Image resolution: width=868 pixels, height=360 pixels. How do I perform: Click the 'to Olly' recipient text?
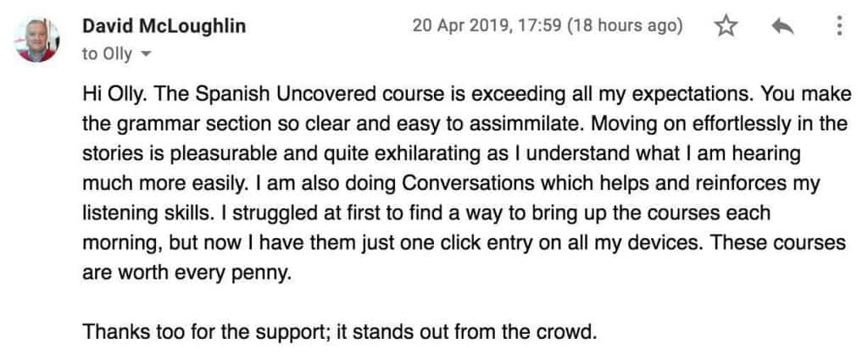click(108, 54)
